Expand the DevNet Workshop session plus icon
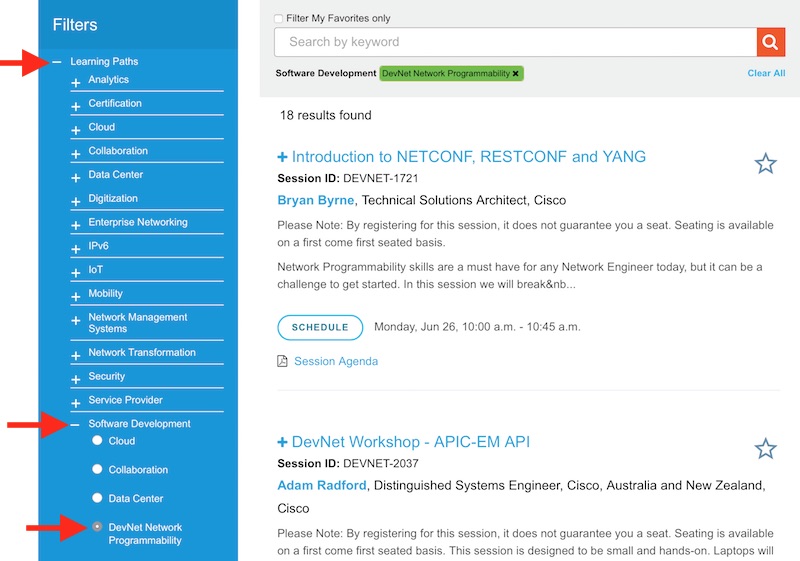Screen dimensions: 800x561 pos(283,442)
